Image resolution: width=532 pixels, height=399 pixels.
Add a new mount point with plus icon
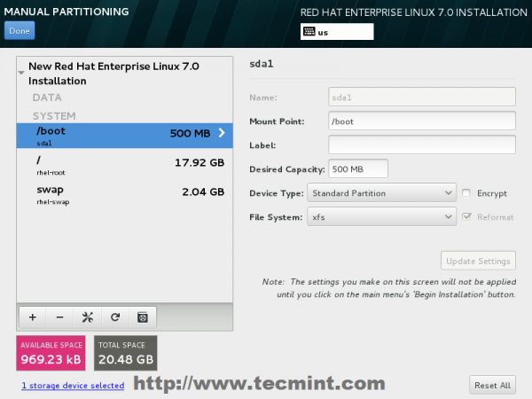(33, 317)
